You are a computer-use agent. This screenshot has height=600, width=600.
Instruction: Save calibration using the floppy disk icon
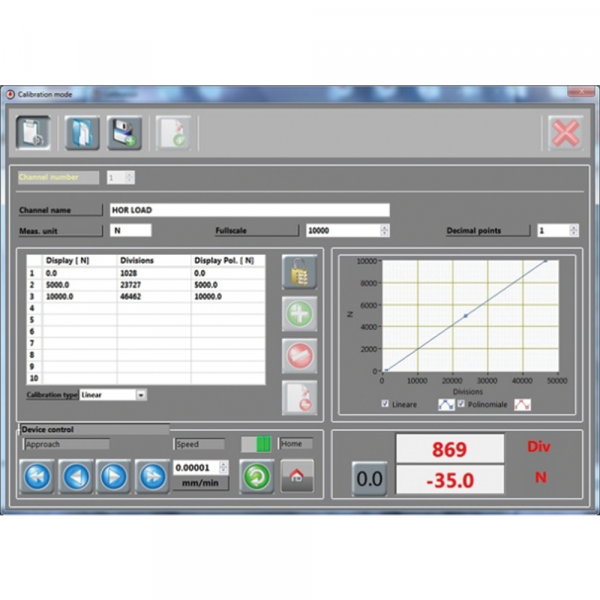(x=126, y=132)
